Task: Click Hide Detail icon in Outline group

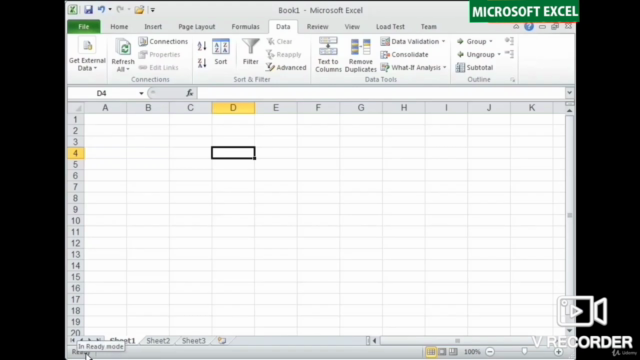Action: pyautogui.click(x=509, y=54)
